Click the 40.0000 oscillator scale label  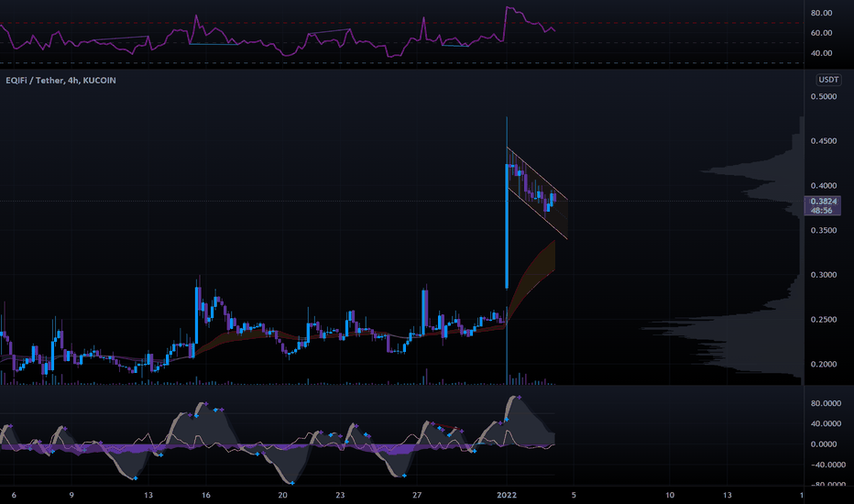click(x=826, y=423)
